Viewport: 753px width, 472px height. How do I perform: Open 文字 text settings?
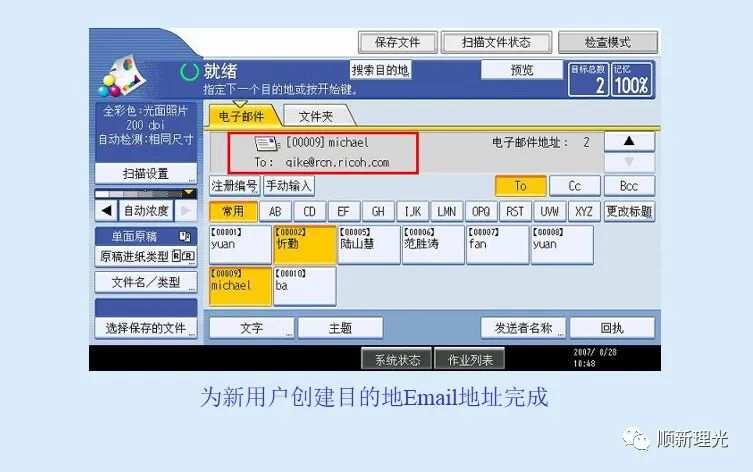(x=252, y=328)
